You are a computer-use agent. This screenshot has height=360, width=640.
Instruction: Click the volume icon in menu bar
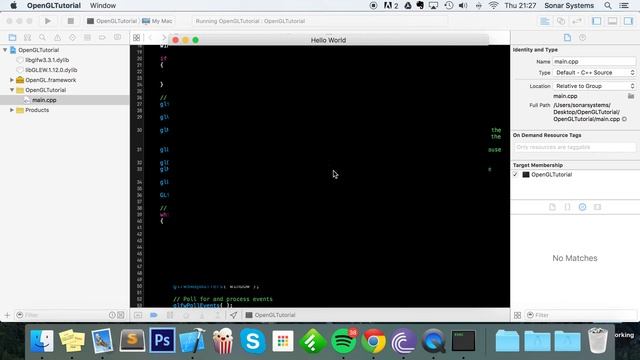pos(463,6)
